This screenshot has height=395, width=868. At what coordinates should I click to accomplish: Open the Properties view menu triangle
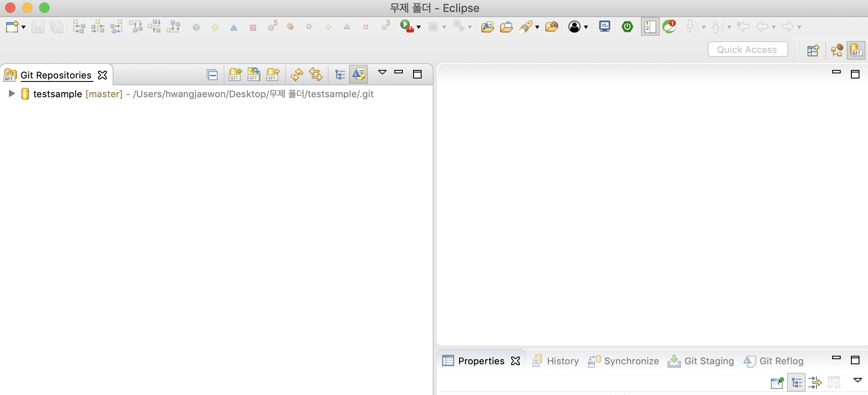(x=857, y=380)
